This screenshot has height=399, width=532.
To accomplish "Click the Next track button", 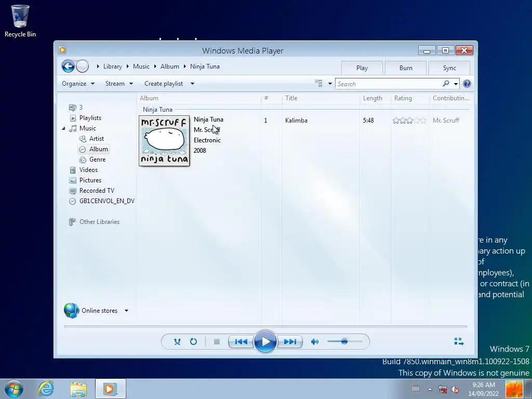I will [290, 342].
